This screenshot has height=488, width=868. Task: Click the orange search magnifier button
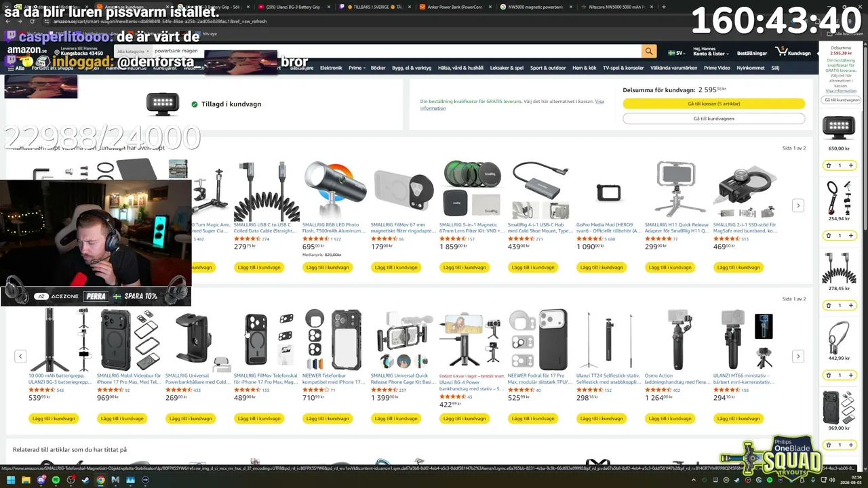[649, 52]
